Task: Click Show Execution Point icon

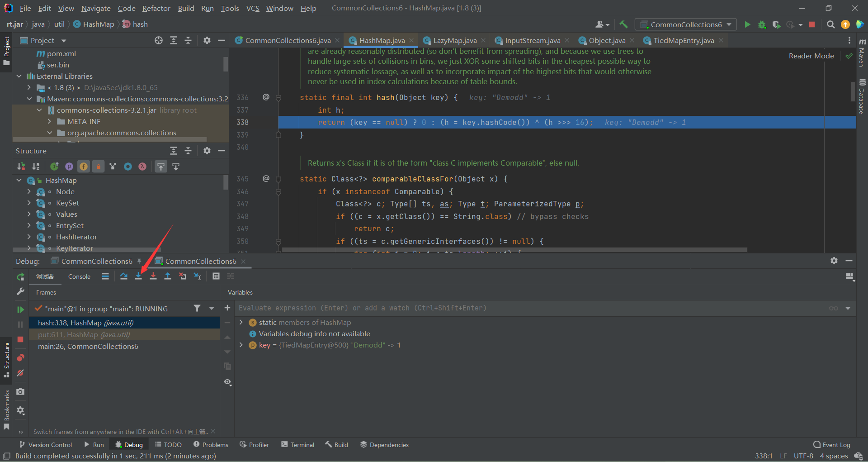Action: [x=105, y=276]
